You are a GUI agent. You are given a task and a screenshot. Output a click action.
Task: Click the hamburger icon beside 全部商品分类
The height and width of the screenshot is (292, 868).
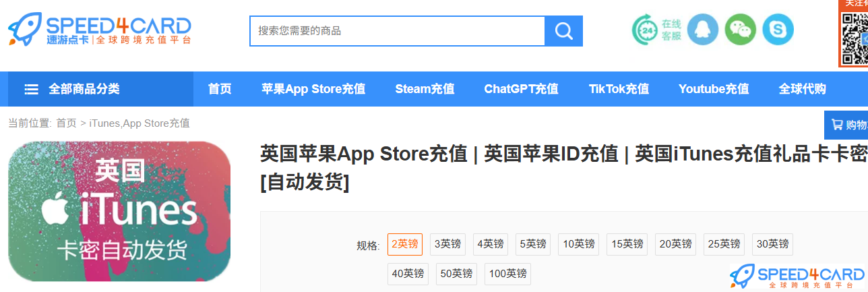[32, 89]
